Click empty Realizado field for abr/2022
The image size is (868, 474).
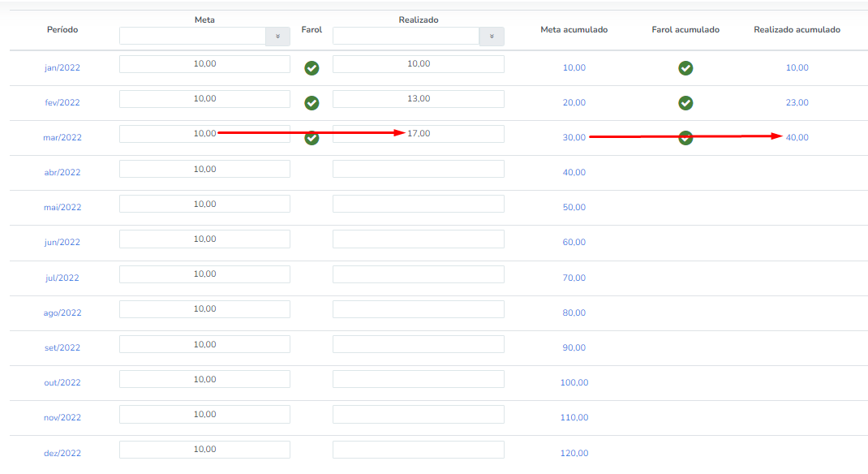(419, 169)
